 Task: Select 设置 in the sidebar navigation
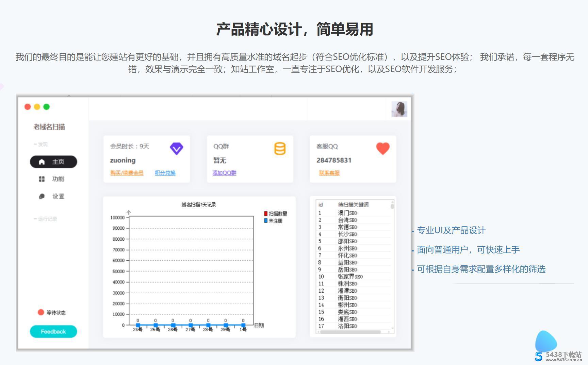point(58,196)
